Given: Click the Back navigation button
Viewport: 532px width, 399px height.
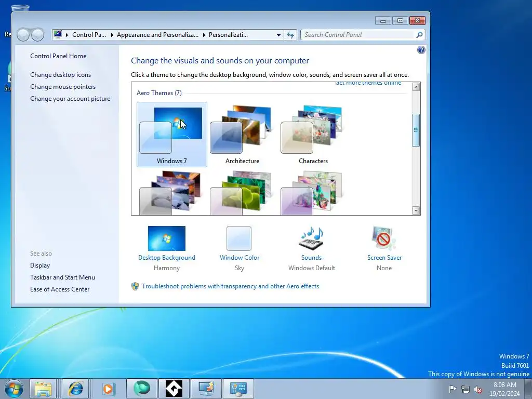Looking at the screenshot, I should tap(23, 35).
